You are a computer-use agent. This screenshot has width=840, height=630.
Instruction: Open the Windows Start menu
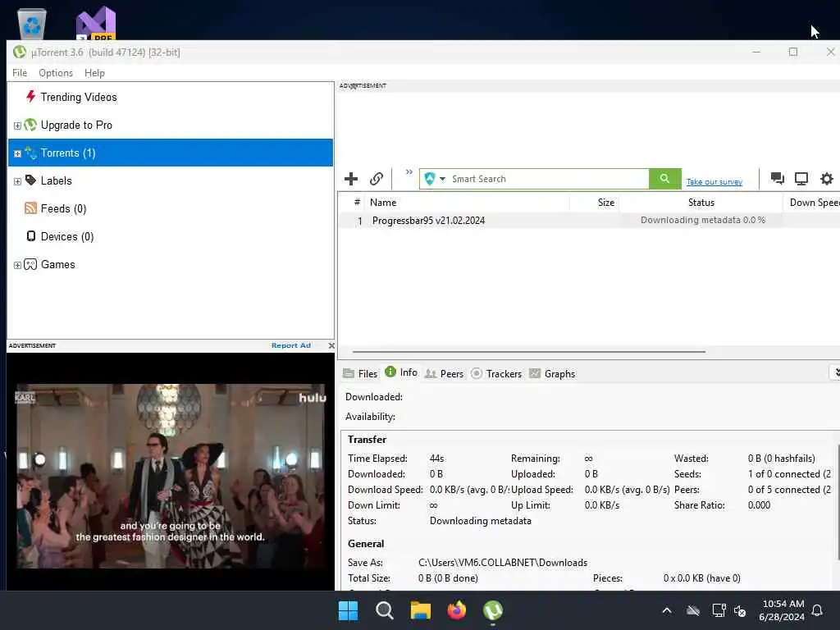click(348, 610)
